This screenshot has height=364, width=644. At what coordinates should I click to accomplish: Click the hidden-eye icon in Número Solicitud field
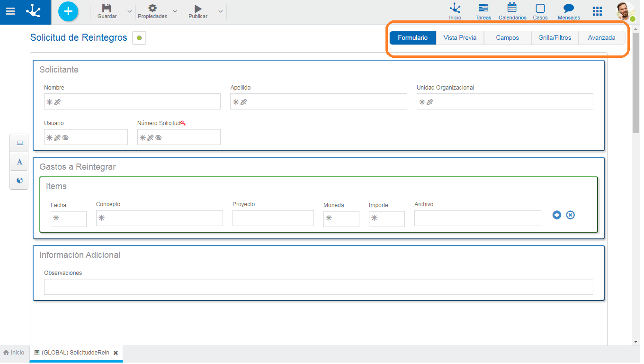pos(159,137)
